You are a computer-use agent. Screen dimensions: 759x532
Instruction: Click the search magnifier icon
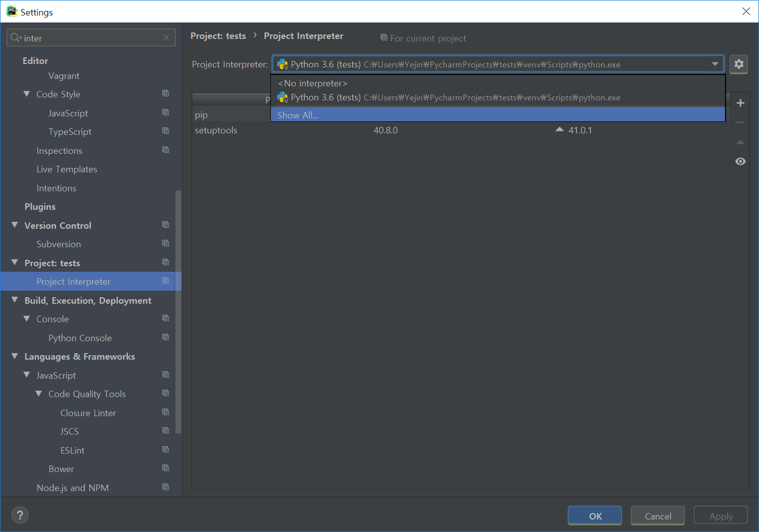(15, 37)
